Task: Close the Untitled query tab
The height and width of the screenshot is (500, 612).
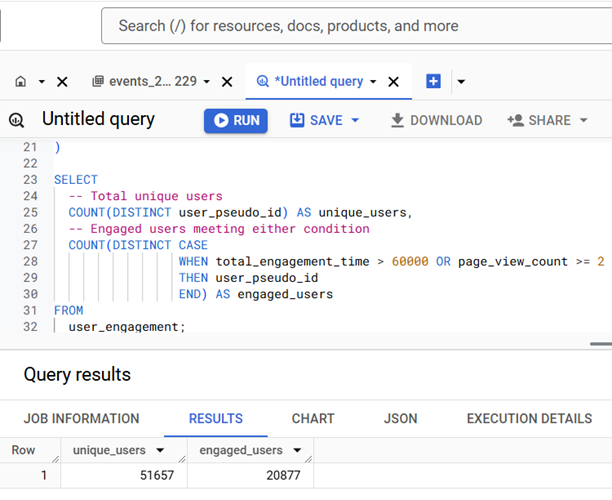Action: 393,82
